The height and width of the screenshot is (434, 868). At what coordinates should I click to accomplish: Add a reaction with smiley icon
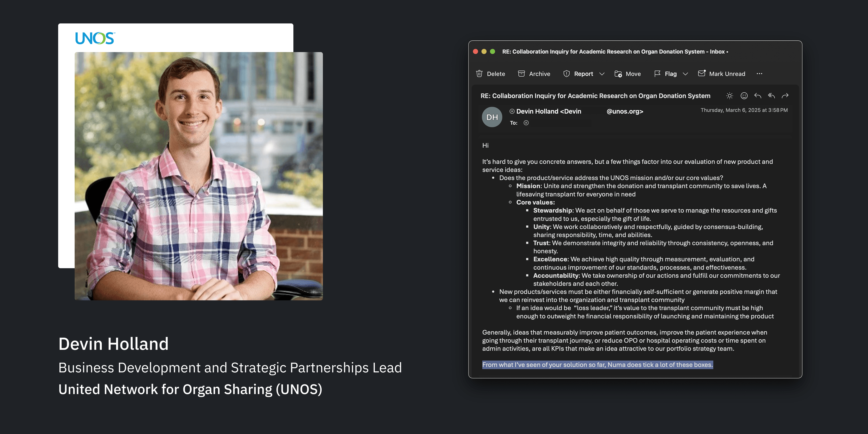pyautogui.click(x=744, y=96)
